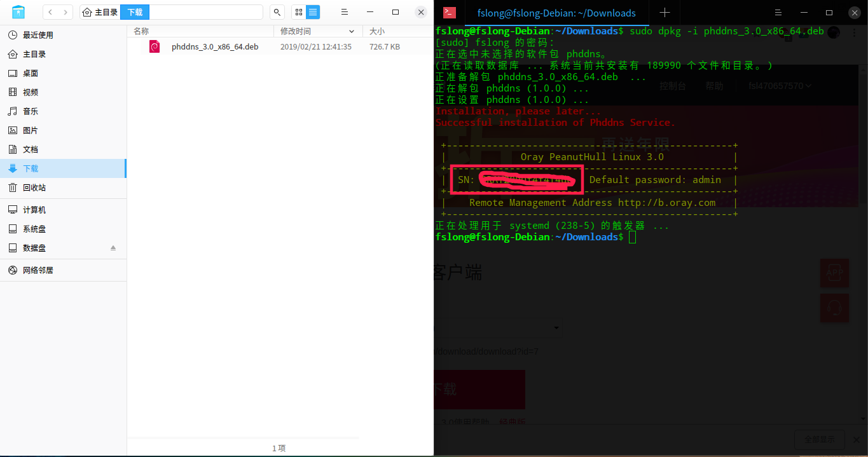Open 回收站 in sidebar

point(63,188)
